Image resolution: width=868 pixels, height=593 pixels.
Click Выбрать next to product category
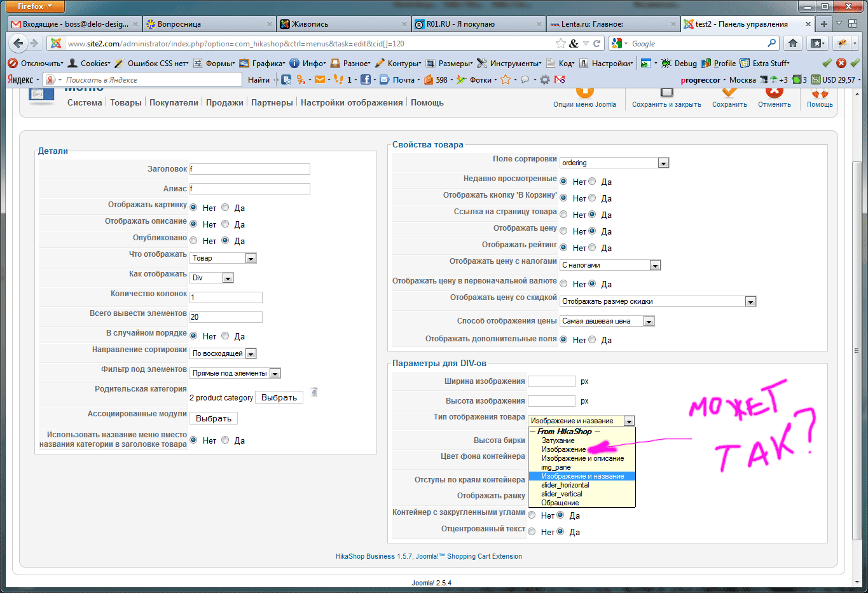279,397
